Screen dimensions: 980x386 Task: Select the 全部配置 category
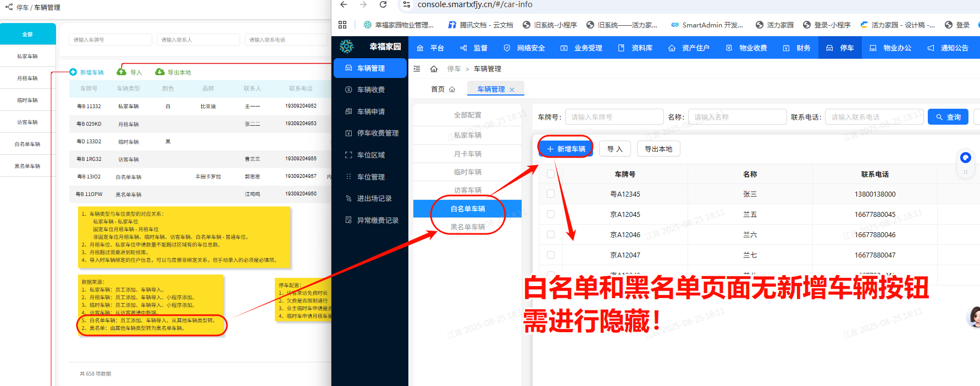[x=467, y=115]
